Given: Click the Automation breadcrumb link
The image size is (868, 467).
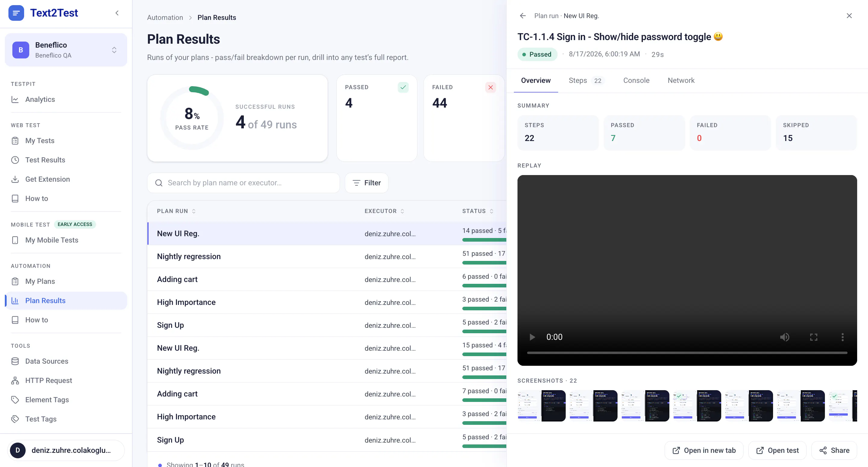Looking at the screenshot, I should [165, 17].
